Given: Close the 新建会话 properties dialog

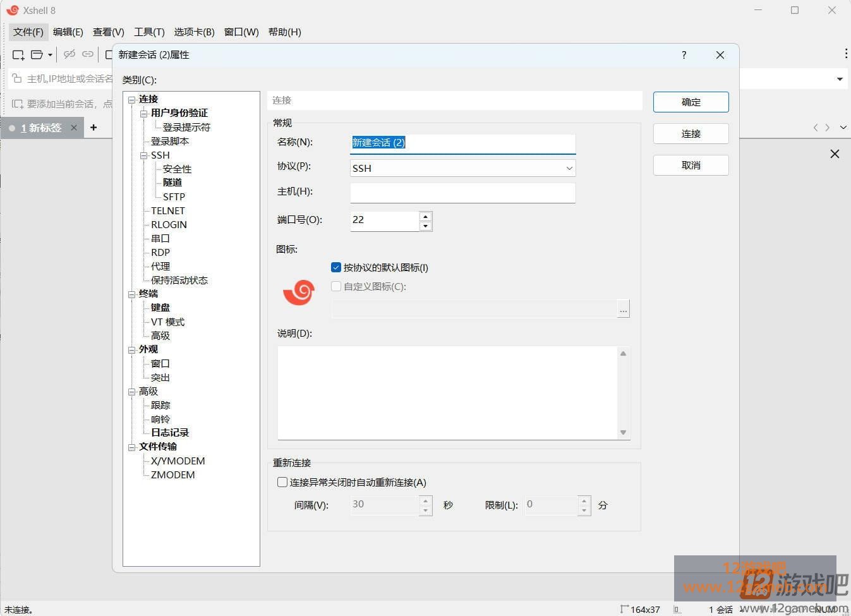Looking at the screenshot, I should (x=720, y=55).
